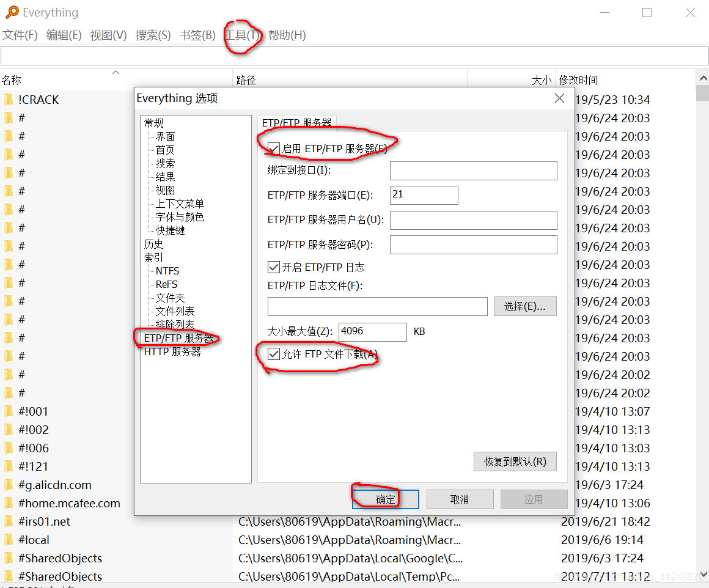709x588 pixels.
Task: Toggle 启用 ETP/FTP 服务器 checkbox
Action: coord(274,149)
